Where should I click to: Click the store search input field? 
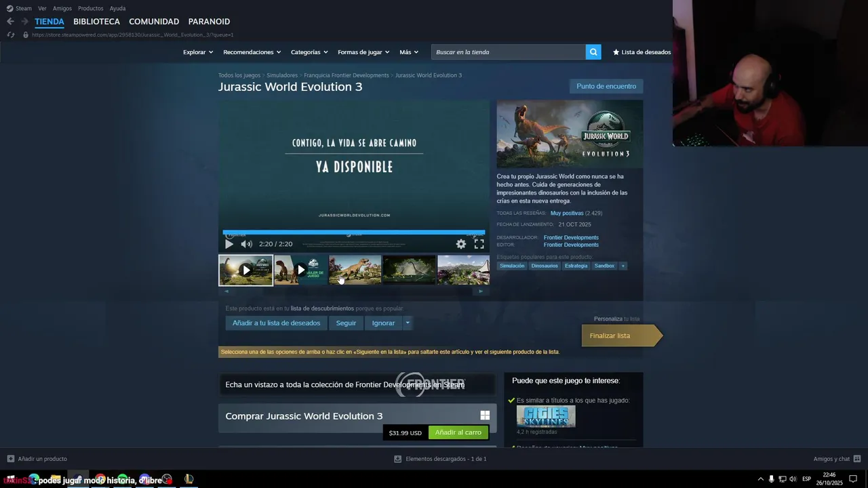click(x=509, y=52)
